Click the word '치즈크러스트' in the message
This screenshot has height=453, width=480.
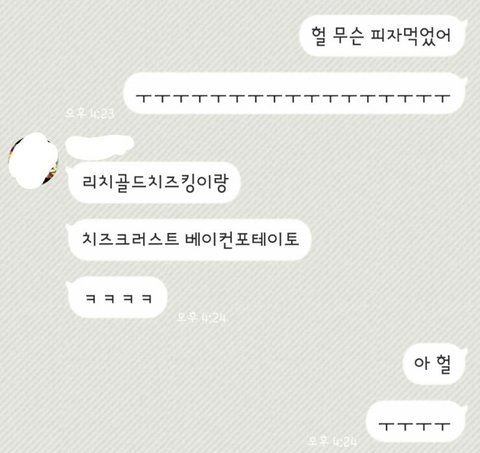coord(130,239)
